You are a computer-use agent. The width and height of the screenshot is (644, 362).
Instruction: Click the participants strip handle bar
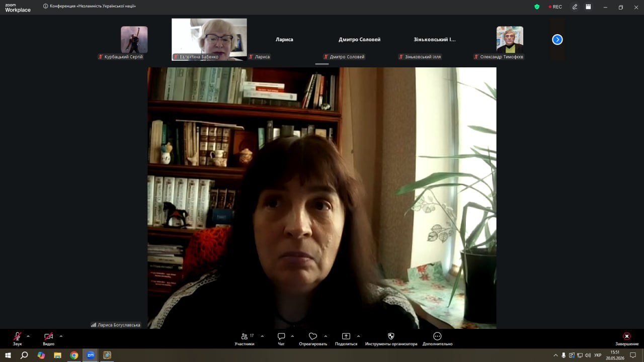pyautogui.click(x=322, y=64)
